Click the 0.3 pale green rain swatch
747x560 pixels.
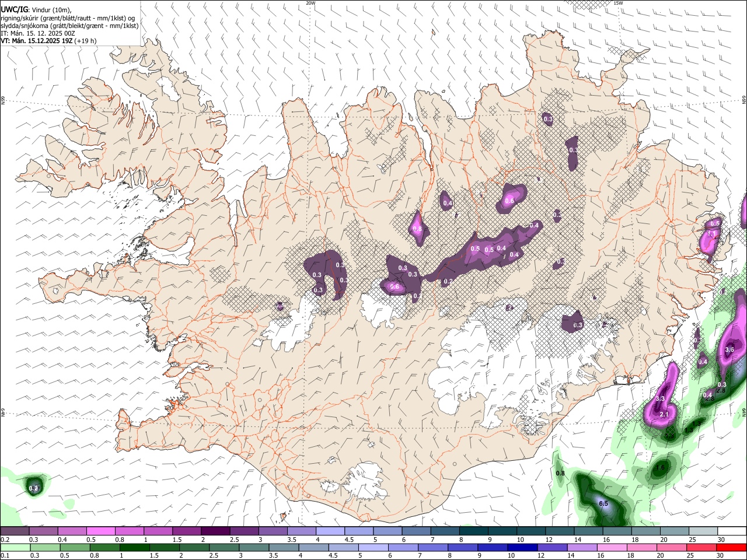(x=45, y=547)
